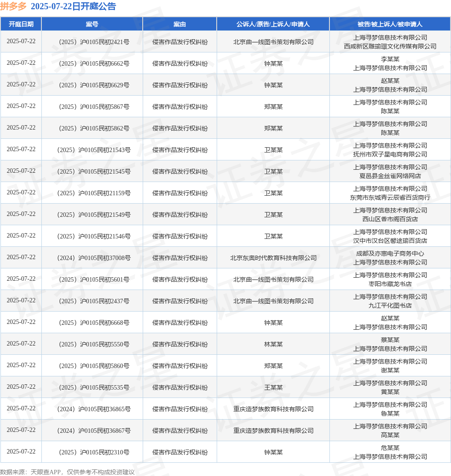Select the 被告/被上诉人/被申请人 column header

pyautogui.click(x=390, y=24)
